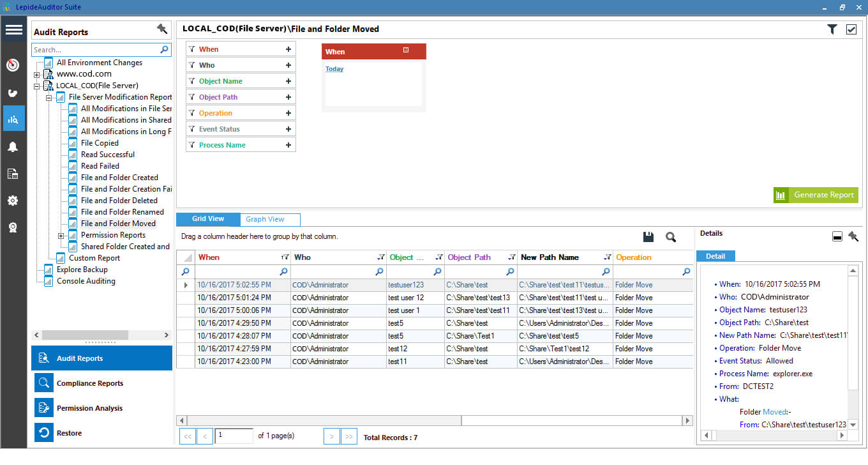Open the scheduled reports sidebar icon

click(13, 174)
